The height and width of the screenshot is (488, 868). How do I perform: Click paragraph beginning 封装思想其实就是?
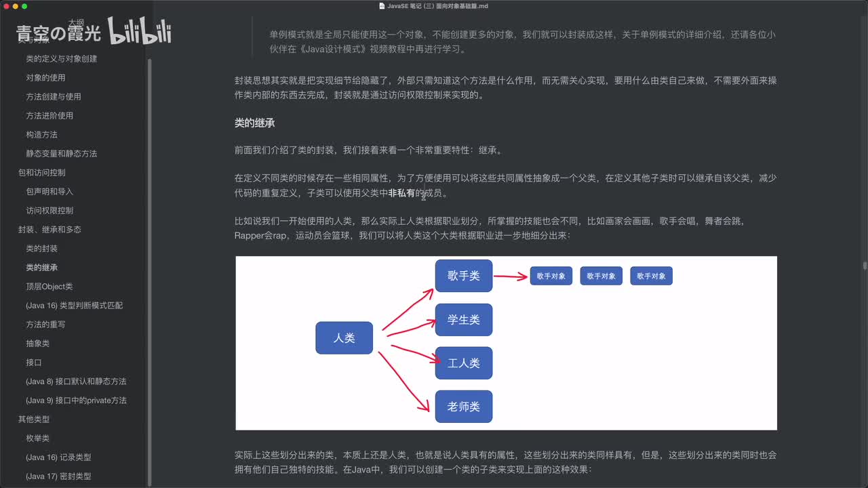tap(505, 87)
